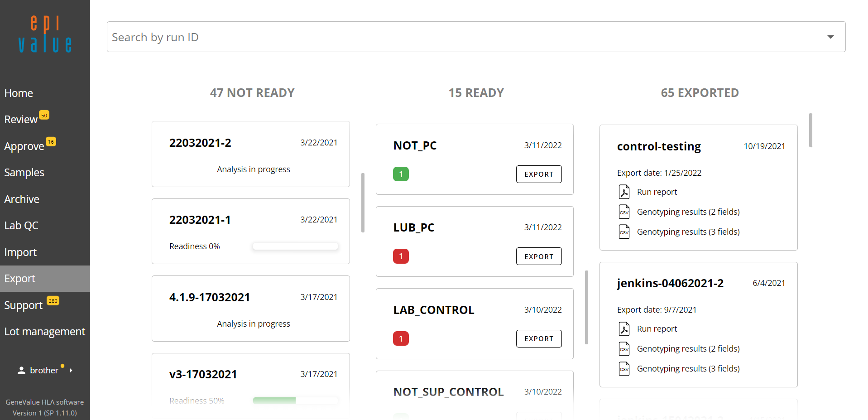
Task: Click control-testing 2 fields CSV icon
Action: point(624,212)
